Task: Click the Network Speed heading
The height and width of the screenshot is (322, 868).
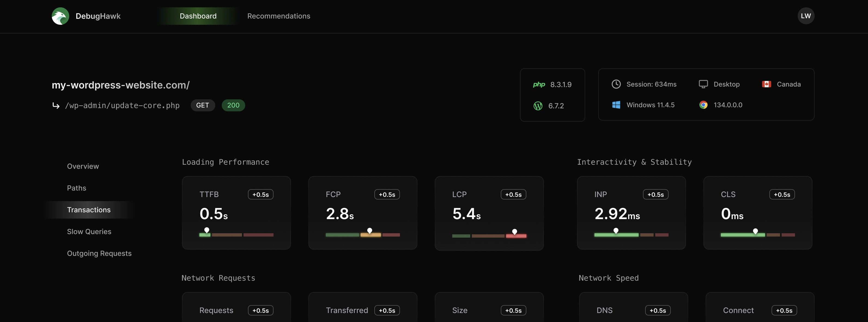Action: point(609,278)
